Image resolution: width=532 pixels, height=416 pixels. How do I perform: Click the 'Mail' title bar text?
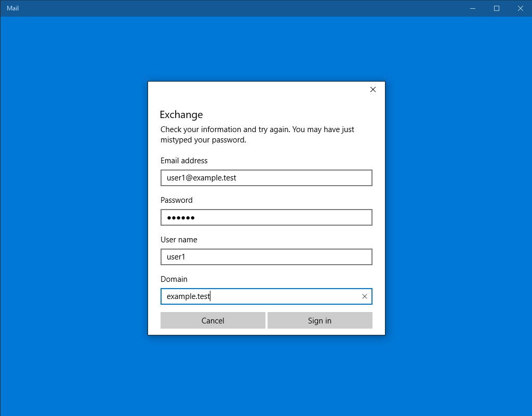(12, 8)
